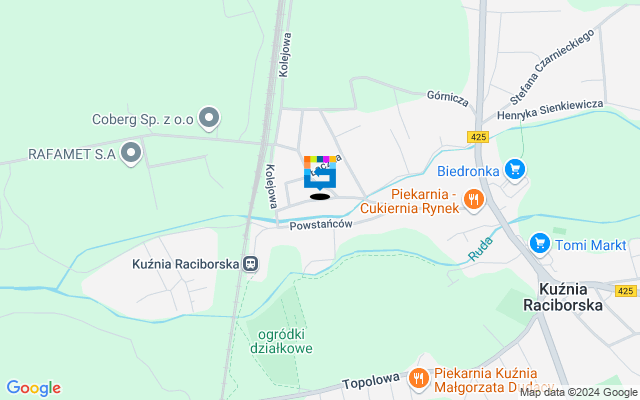Open the Tomi Markt shopping cart marker
The image size is (640, 400).
click(x=540, y=244)
